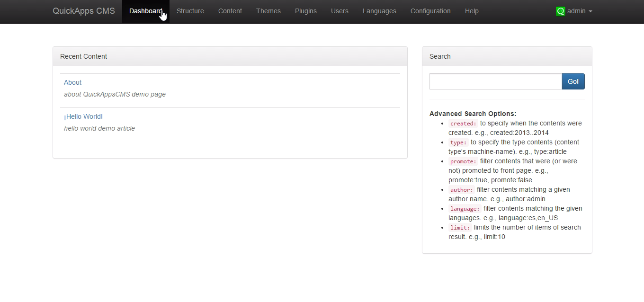This screenshot has height=302, width=644.
Task: Open the About content link
Action: tap(72, 82)
